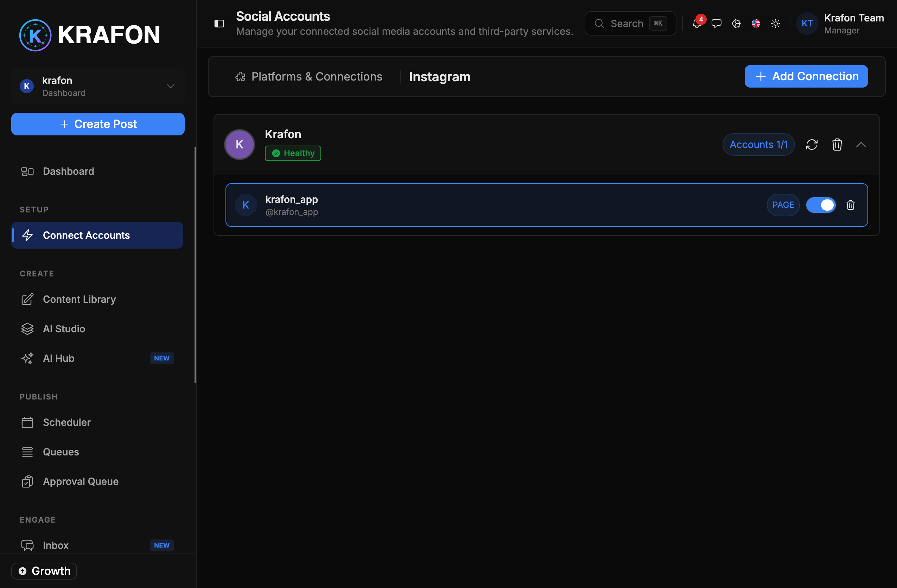Click the ⌘K shortcut hint
This screenshot has width=897, height=588.
[x=658, y=23]
